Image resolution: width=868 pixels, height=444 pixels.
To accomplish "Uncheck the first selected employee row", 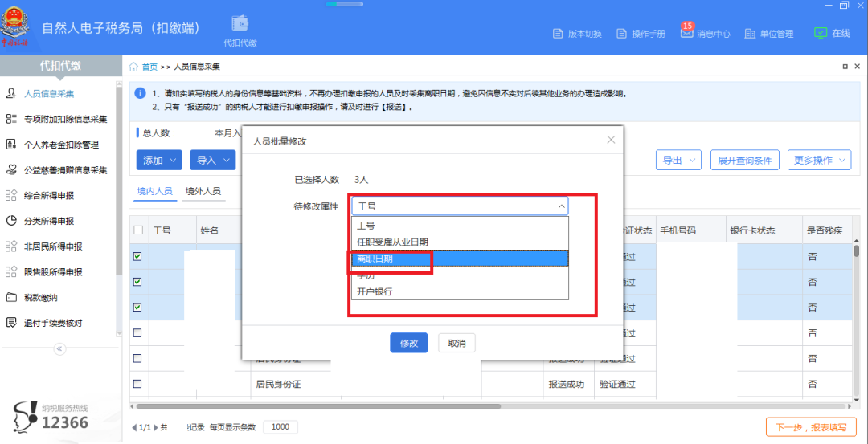I will (137, 256).
